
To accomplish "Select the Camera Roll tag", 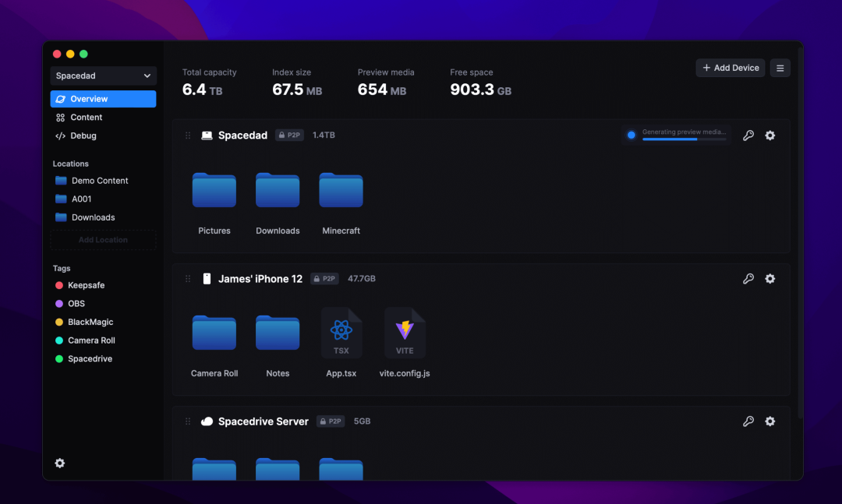I will (x=86, y=340).
